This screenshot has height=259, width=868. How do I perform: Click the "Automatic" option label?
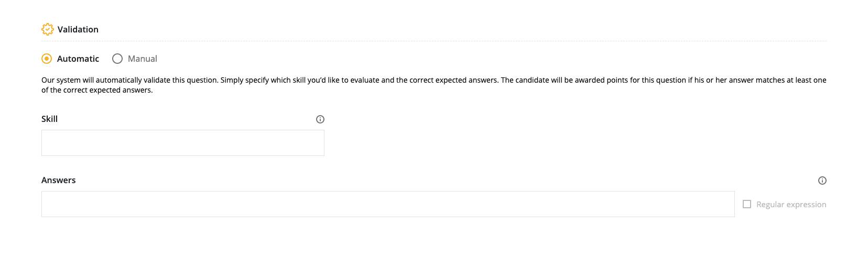(78, 59)
